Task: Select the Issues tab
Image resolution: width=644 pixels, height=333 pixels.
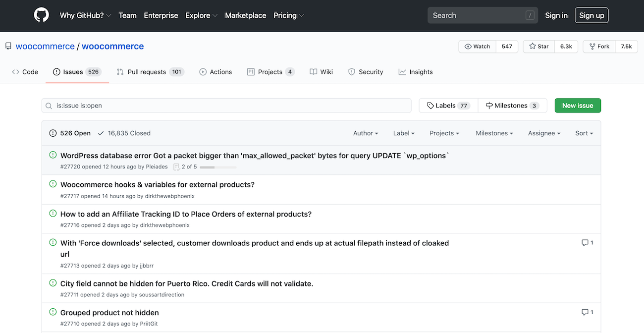Action: coord(77,72)
